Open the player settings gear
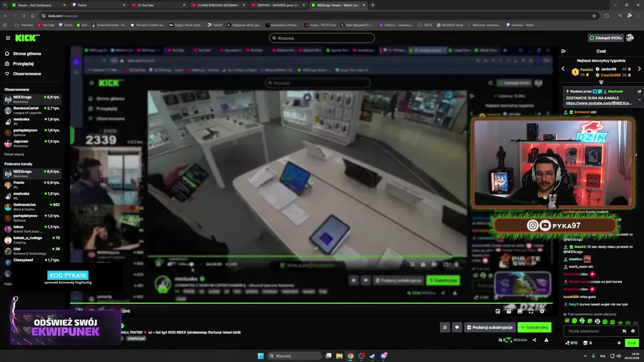Image resolution: width=644 pixels, height=362 pixels. 542,311
